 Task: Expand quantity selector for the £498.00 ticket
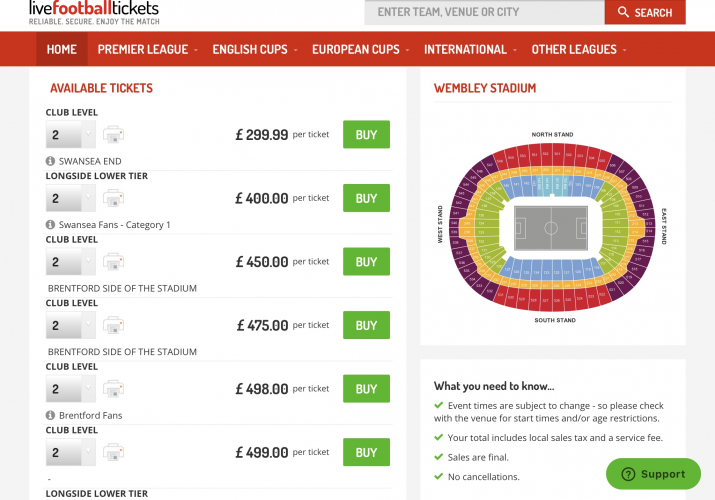70,389
